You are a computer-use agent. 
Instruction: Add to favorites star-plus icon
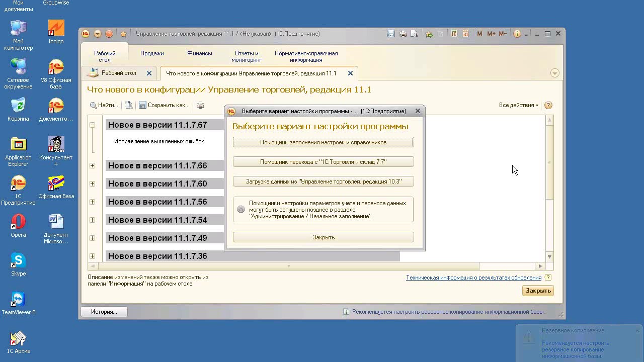pyautogui.click(x=429, y=34)
